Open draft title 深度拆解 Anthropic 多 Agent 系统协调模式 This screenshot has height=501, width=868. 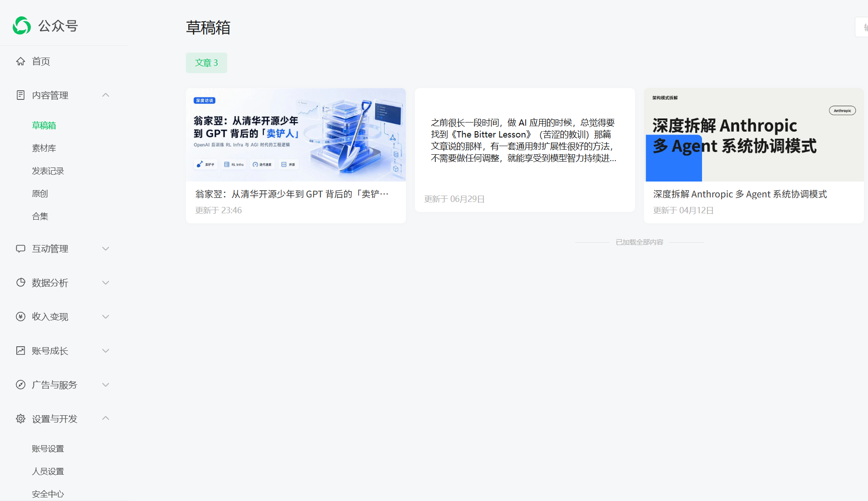point(740,194)
